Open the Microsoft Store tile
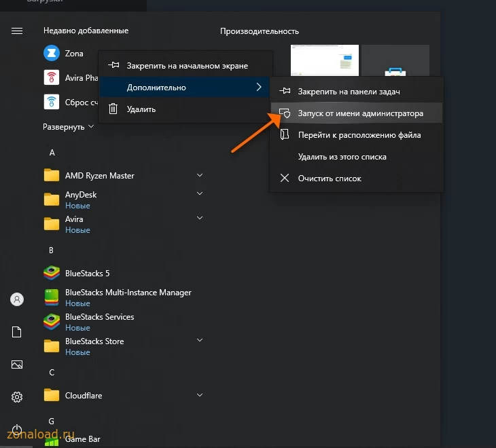Viewport: 496px width, 448px height. pos(395,60)
